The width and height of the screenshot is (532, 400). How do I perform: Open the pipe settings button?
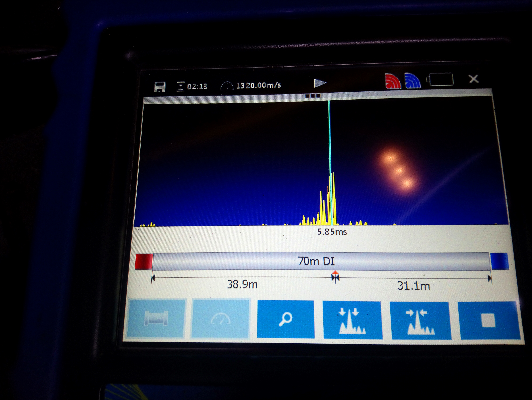click(156, 318)
